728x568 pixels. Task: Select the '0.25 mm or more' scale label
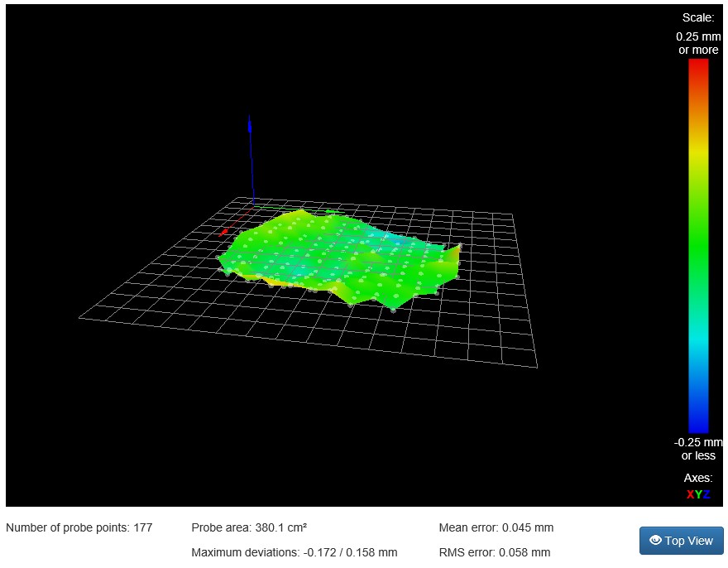697,44
